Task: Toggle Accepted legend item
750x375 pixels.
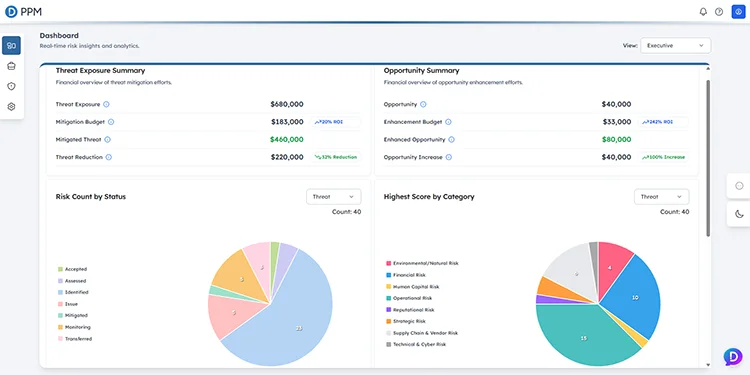Action: click(72, 269)
